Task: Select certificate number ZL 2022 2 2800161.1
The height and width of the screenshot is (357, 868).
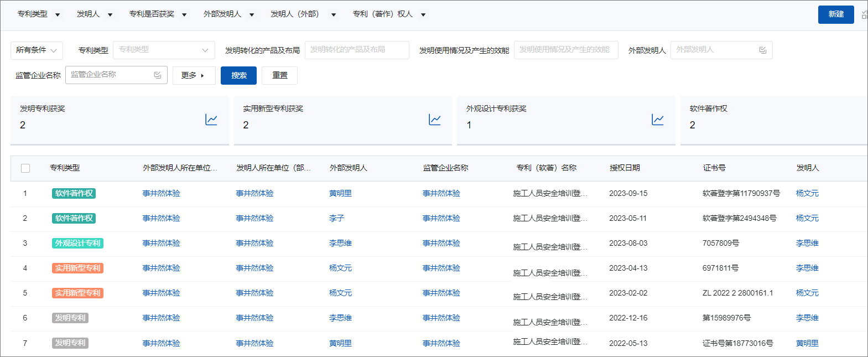Action: [x=737, y=293]
